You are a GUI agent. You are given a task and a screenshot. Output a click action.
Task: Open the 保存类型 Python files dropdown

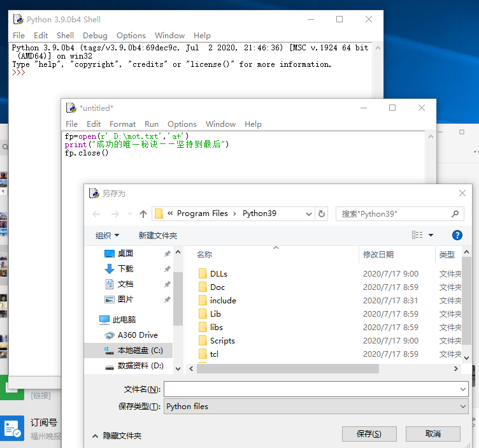click(463, 407)
